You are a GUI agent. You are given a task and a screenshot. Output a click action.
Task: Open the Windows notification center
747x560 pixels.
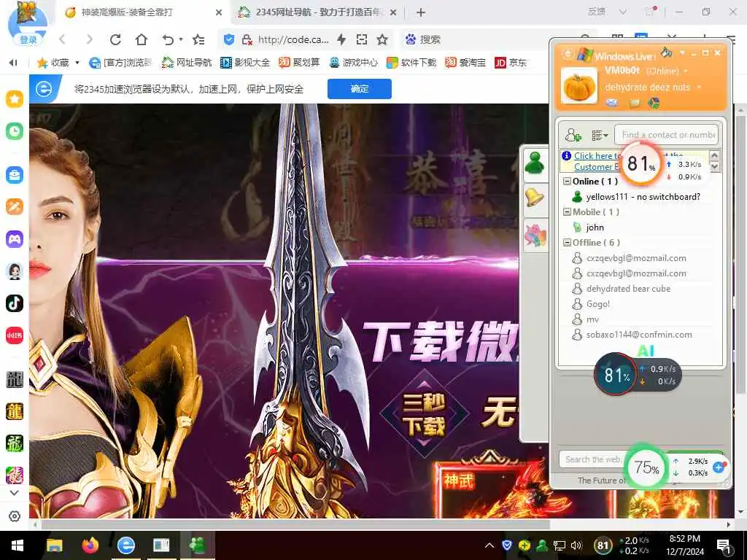click(724, 545)
